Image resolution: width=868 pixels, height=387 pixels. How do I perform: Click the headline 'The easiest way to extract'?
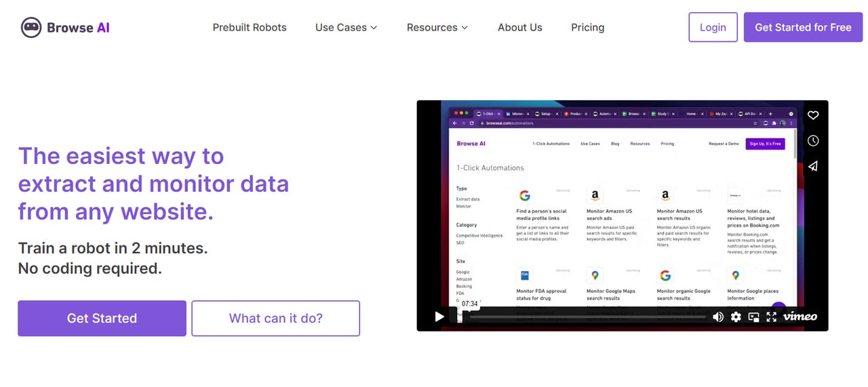[153, 184]
